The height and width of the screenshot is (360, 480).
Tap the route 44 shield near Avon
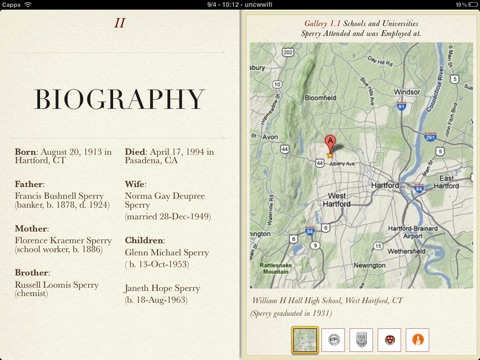pos(285,149)
